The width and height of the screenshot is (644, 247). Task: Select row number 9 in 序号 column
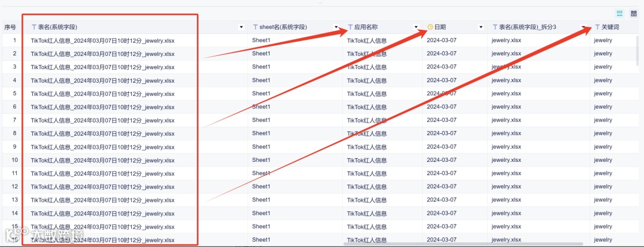[15, 146]
